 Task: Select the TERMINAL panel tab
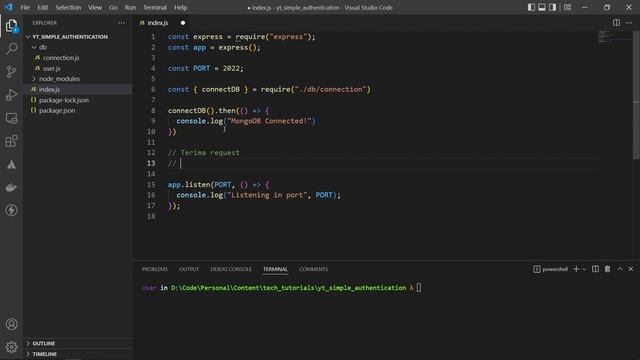click(x=275, y=269)
